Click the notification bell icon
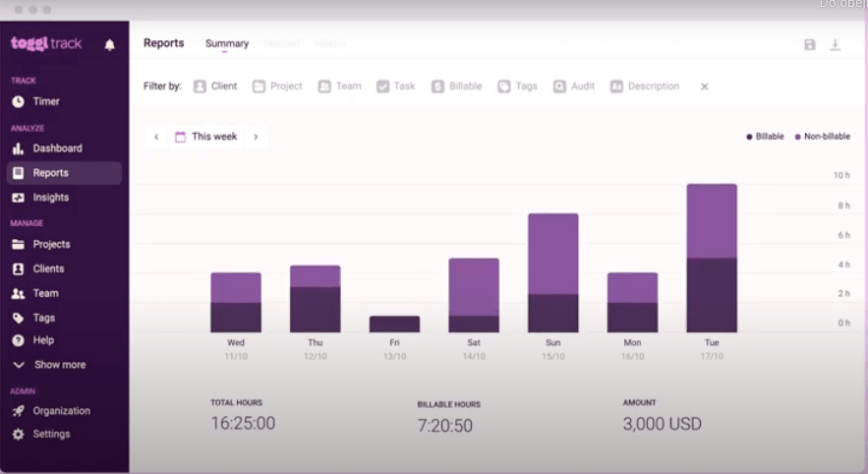This screenshot has height=474, width=868. point(109,44)
